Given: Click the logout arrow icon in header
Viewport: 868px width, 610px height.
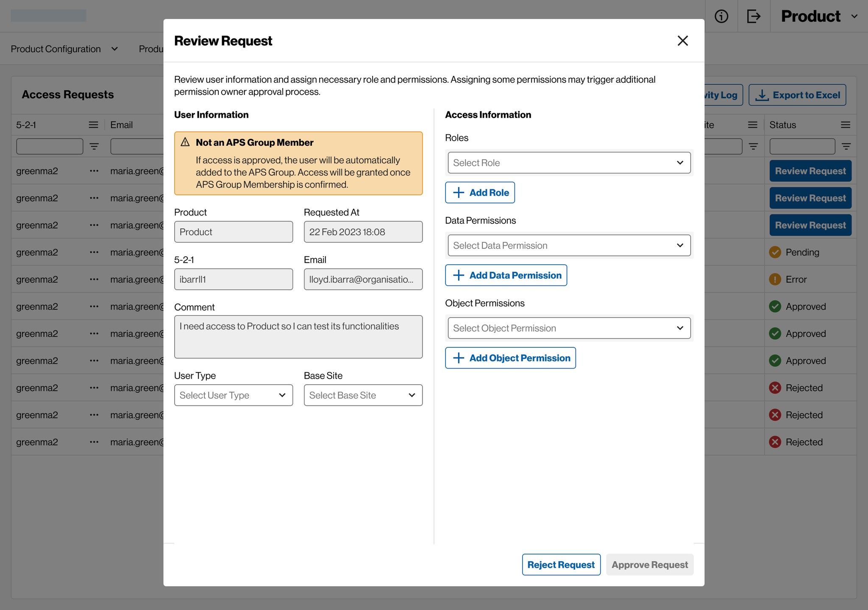Looking at the screenshot, I should click(x=754, y=16).
